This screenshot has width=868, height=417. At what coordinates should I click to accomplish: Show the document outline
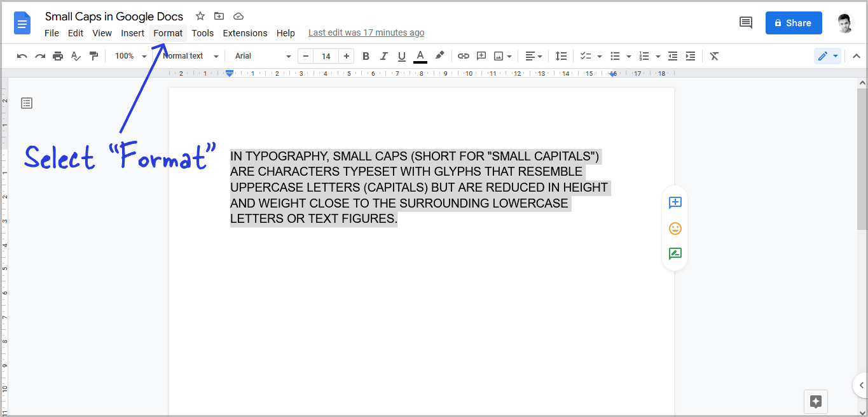click(x=27, y=102)
